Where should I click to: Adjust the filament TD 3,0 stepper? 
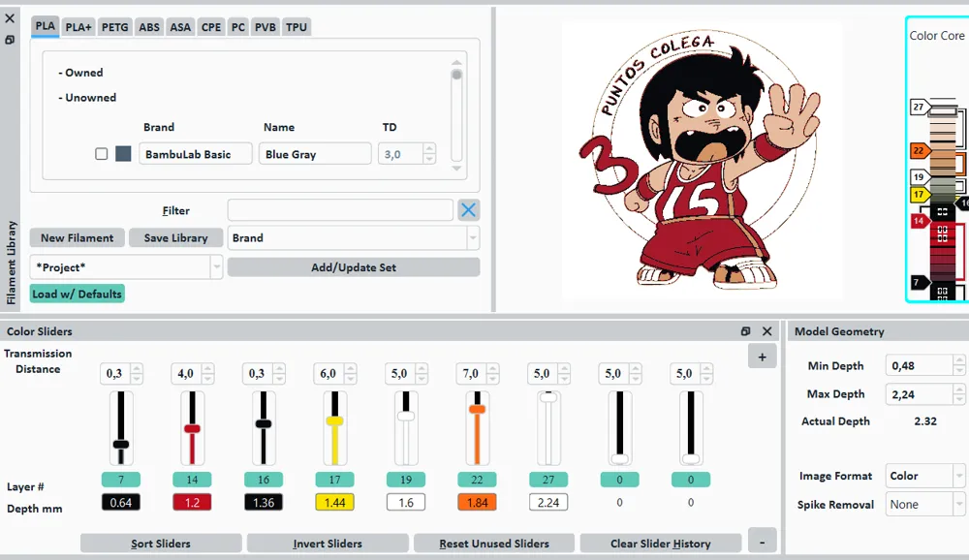[x=429, y=154]
